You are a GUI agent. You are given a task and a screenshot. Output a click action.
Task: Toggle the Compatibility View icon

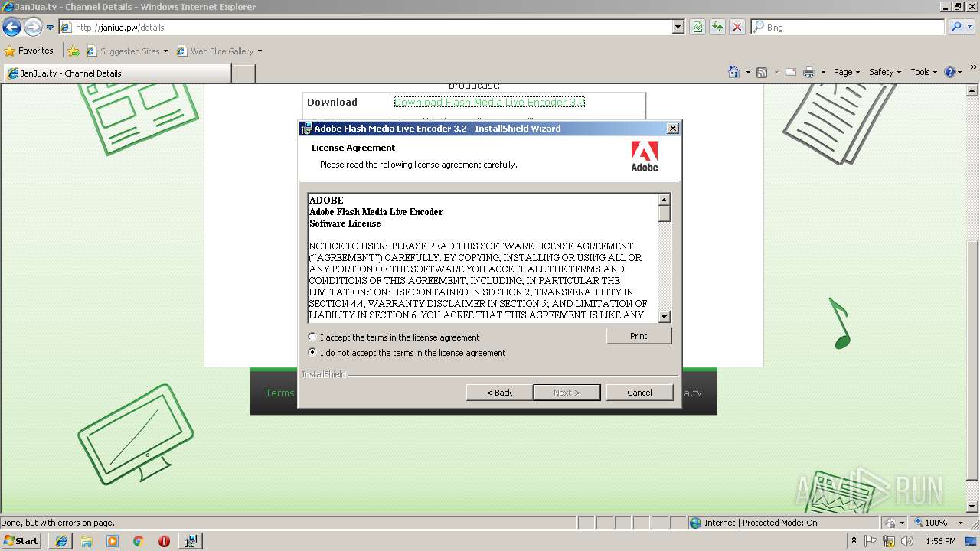(x=697, y=27)
